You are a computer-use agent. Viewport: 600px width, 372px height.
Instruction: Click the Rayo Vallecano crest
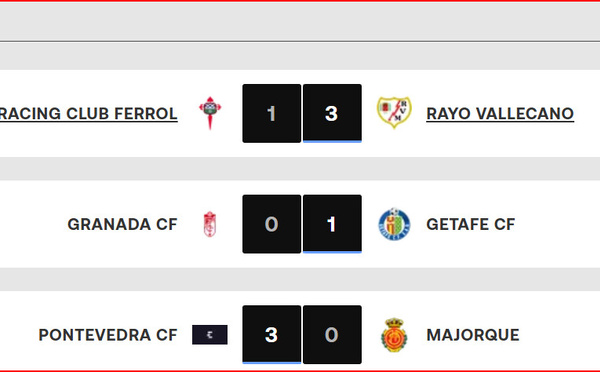pos(394,113)
